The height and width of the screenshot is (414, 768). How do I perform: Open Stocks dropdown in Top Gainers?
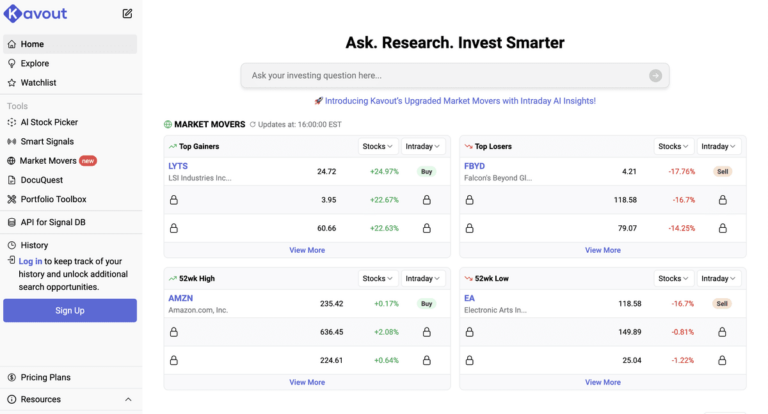[x=379, y=146]
